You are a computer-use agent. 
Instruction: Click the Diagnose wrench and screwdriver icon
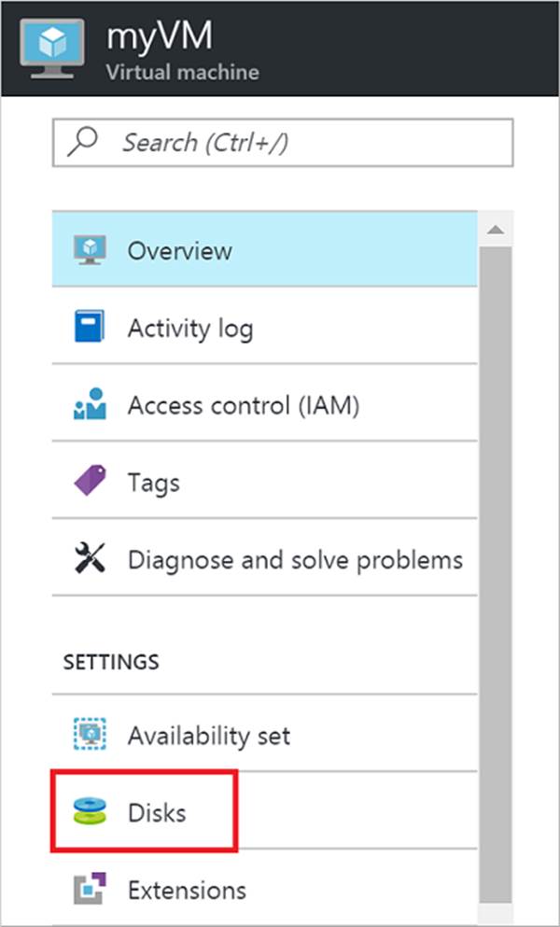click(x=90, y=559)
